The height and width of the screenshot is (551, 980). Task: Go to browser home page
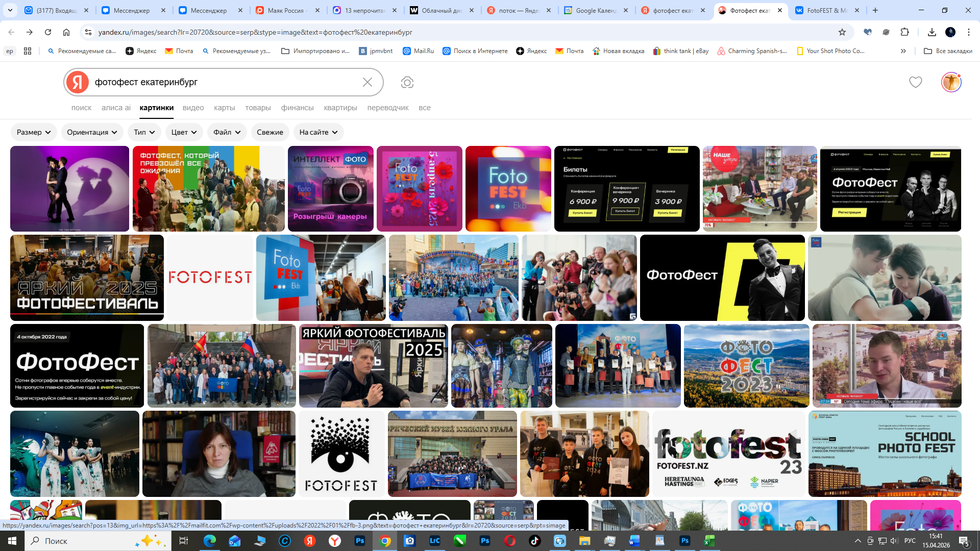coord(66,32)
